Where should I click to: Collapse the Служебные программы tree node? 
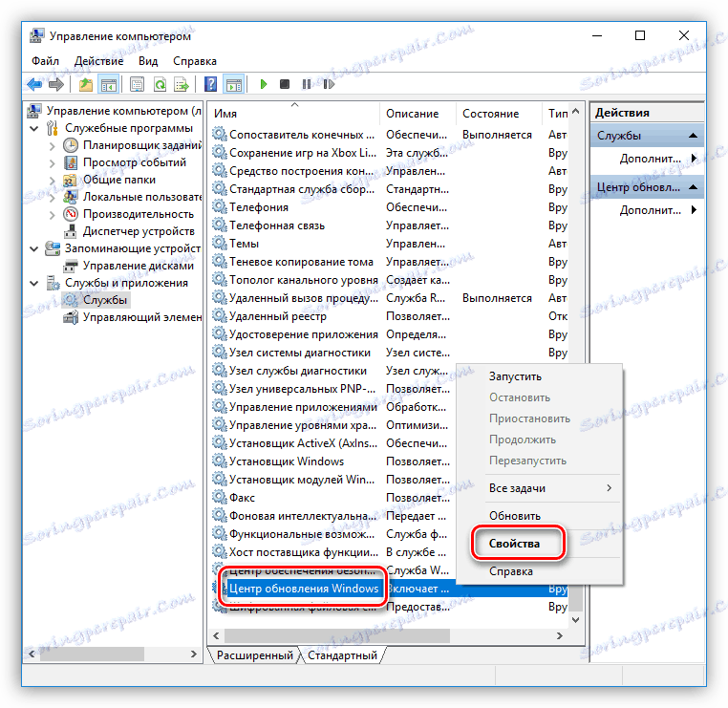(x=33, y=128)
